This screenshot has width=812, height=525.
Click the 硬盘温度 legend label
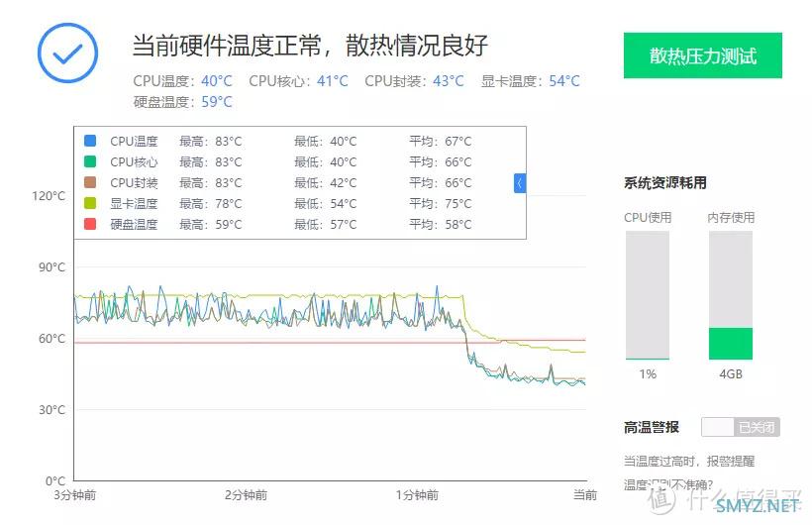(x=134, y=224)
